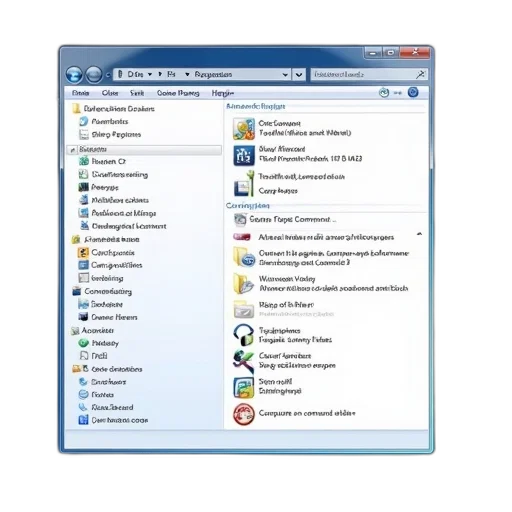Click the chevron button right of address bar
This screenshot has width=512, height=512.
(299, 75)
